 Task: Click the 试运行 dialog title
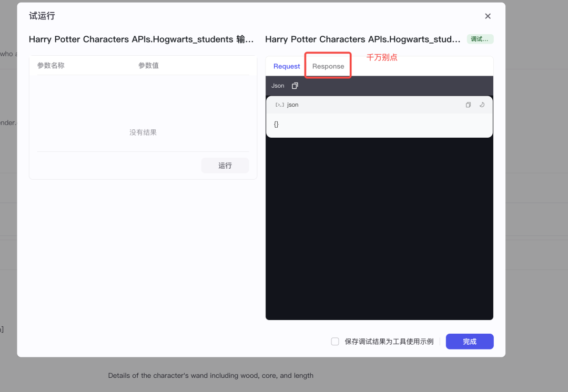click(x=42, y=16)
